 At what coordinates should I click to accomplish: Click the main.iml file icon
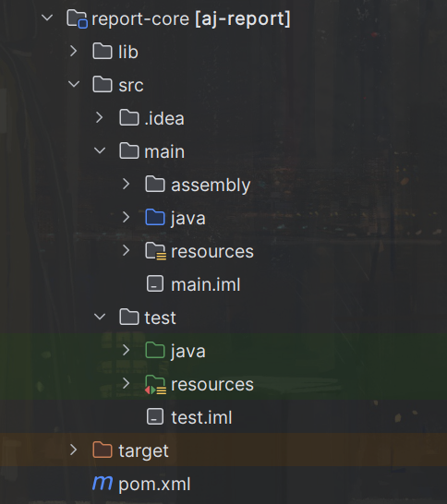(155, 283)
